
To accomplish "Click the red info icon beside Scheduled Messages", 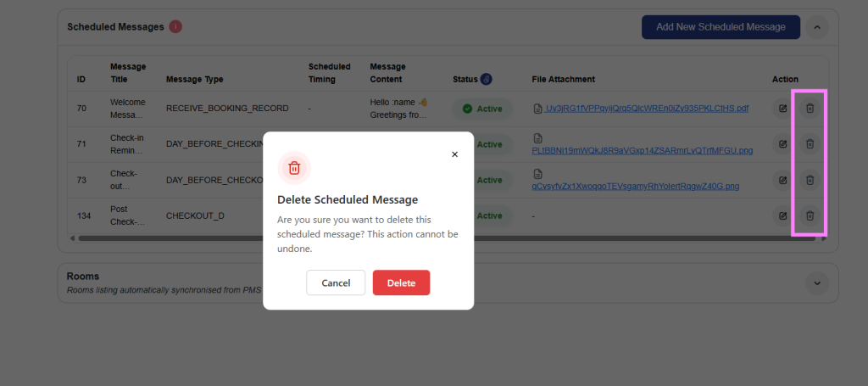I will 175,26.
